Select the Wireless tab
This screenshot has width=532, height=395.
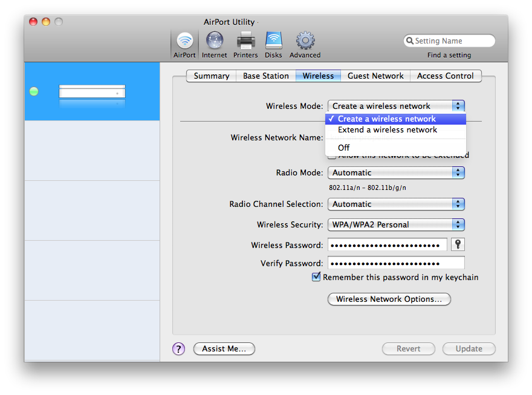[x=318, y=76]
